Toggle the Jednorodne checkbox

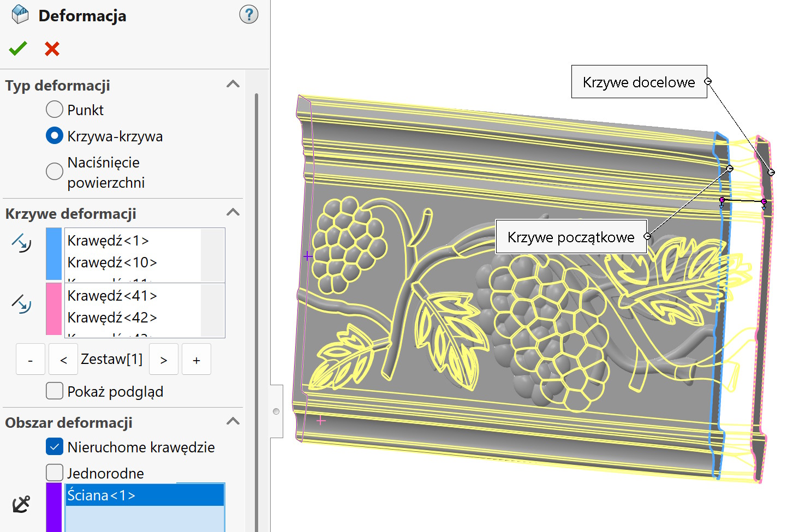tap(55, 473)
